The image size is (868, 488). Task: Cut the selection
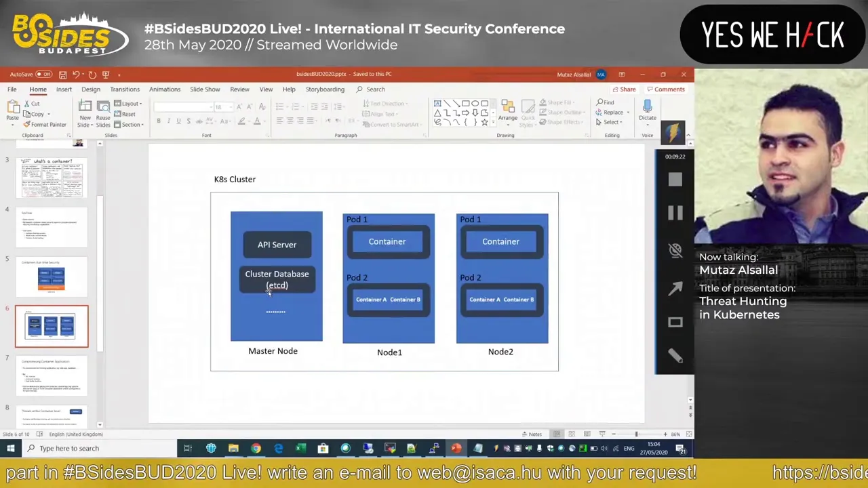point(32,104)
